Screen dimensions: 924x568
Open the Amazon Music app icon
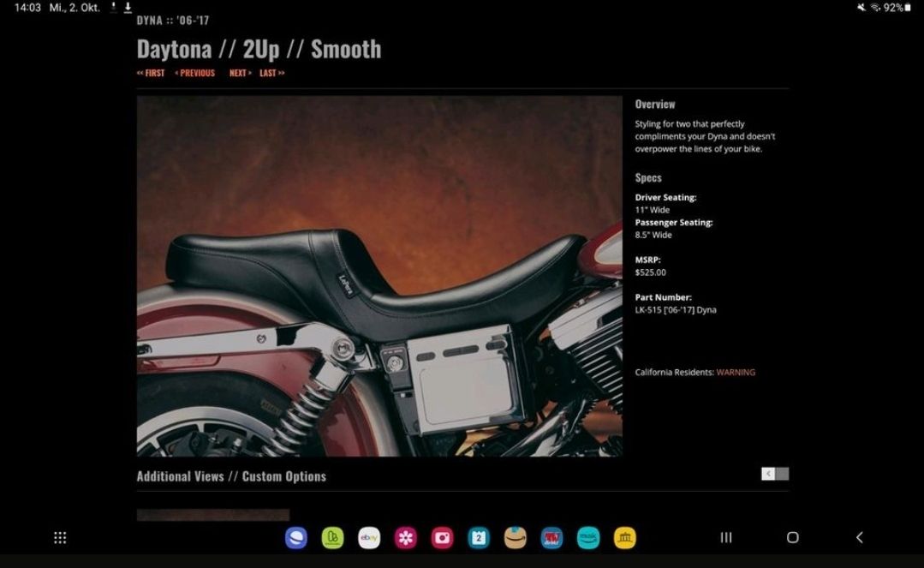point(588,538)
